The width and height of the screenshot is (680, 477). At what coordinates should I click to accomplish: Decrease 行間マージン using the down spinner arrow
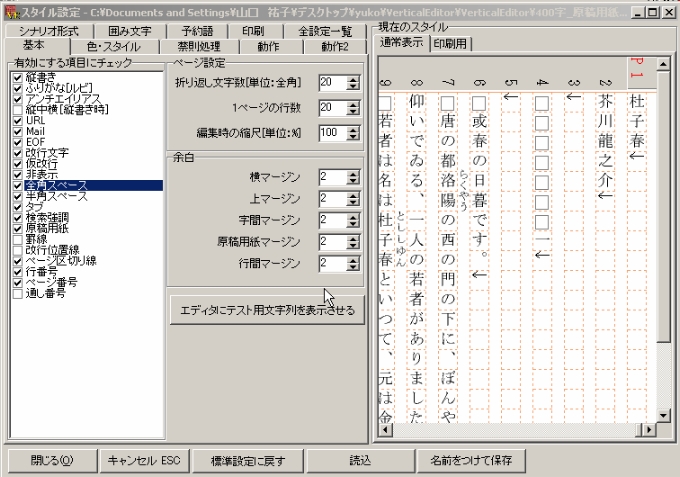(353, 268)
